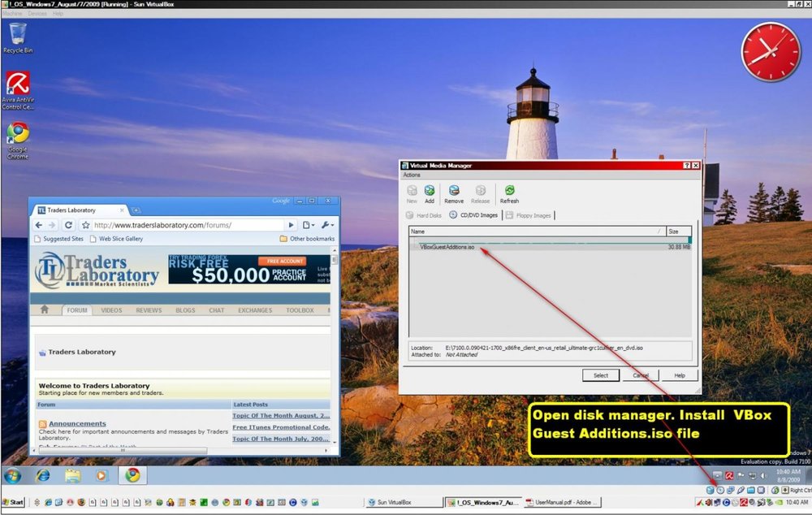Click the Chrome horizontal scrollbar thumb
This screenshot has height=515, width=812.
[x=123, y=451]
